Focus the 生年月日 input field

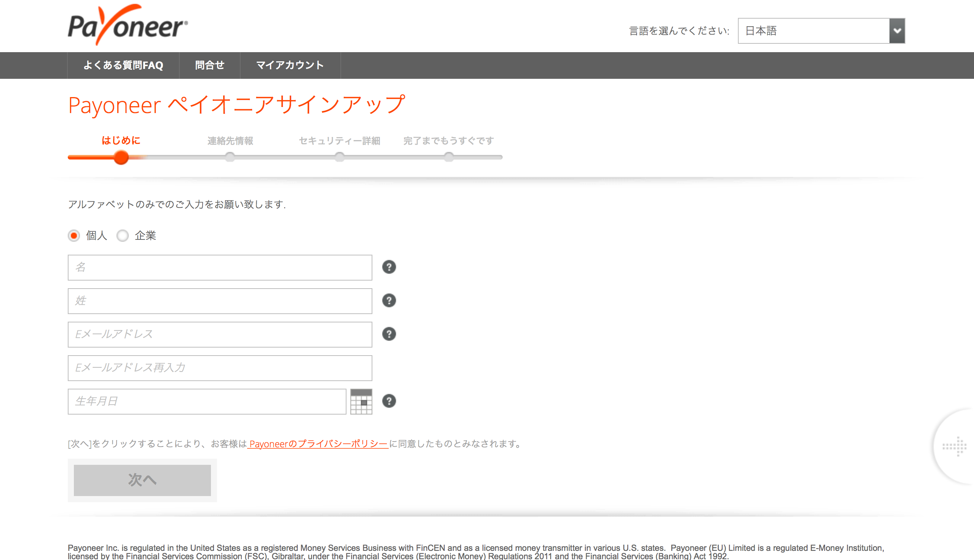207,401
